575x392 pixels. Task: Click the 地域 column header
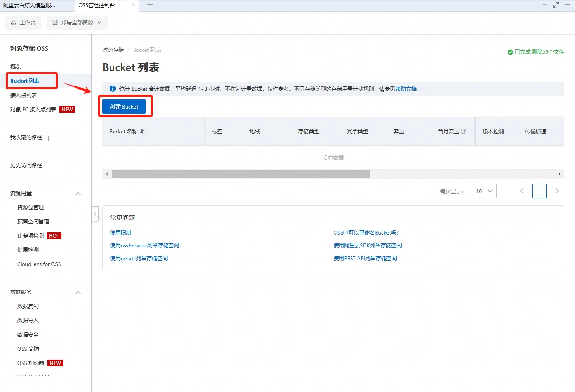point(255,132)
